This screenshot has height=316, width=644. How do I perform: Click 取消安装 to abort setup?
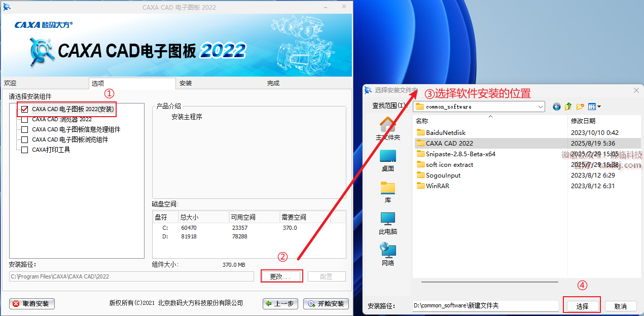click(31, 304)
